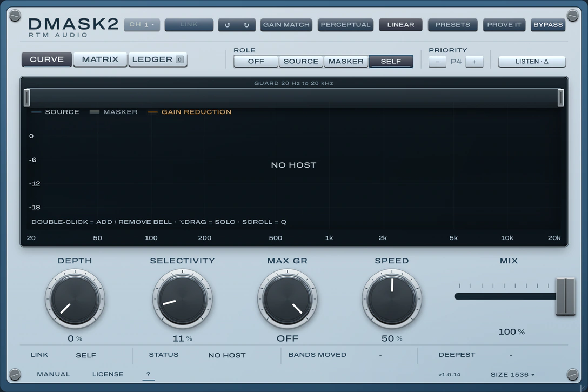
Task: Click the GAIN REDUCTION legend entry
Action: click(x=190, y=112)
